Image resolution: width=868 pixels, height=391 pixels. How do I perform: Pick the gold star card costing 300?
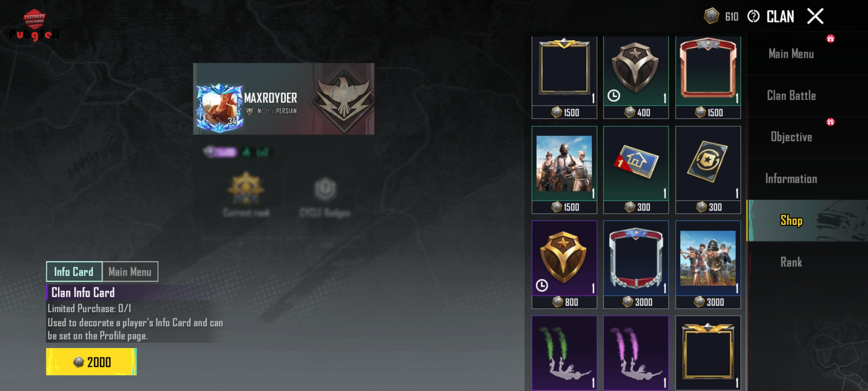click(x=708, y=170)
